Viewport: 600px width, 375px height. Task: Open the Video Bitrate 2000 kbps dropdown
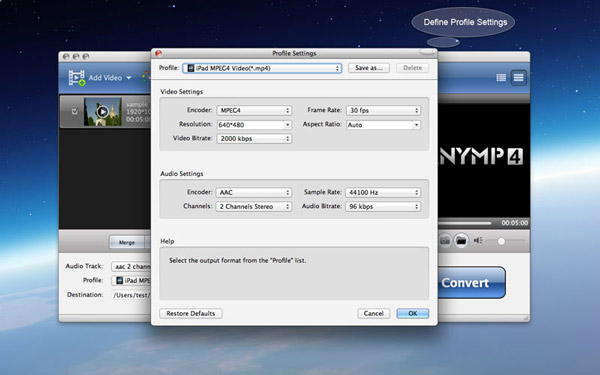pyautogui.click(x=254, y=139)
